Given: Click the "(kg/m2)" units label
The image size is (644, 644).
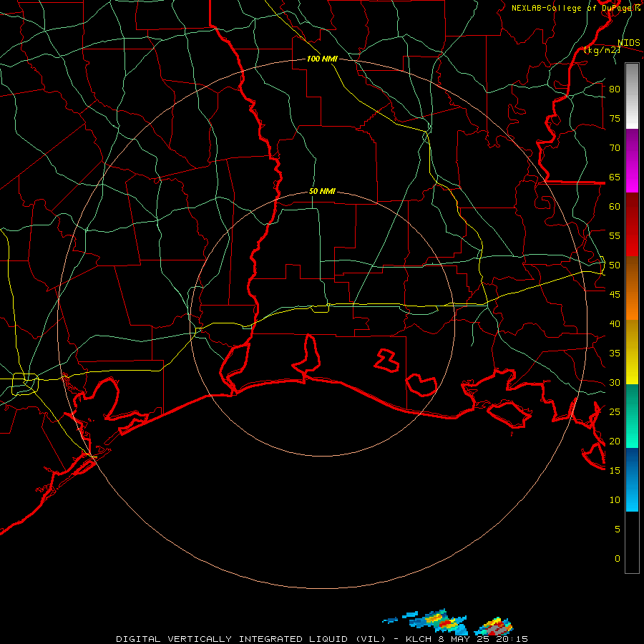Looking at the screenshot, I should coord(602,50).
